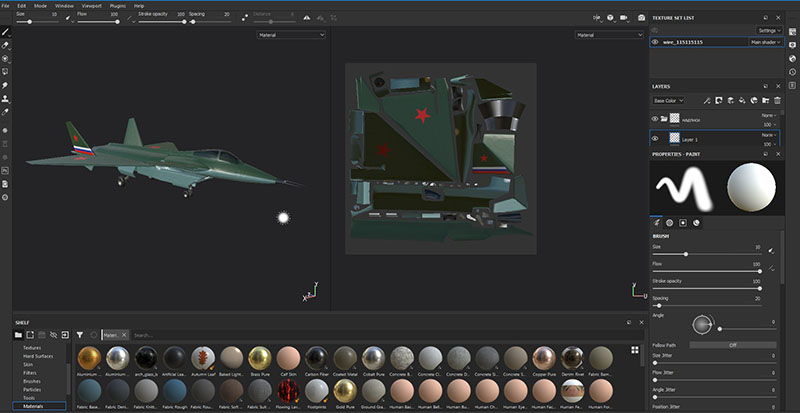Image resolution: width=800 pixels, height=413 pixels.
Task: Click the camera screenshot icon
Action: click(640, 17)
